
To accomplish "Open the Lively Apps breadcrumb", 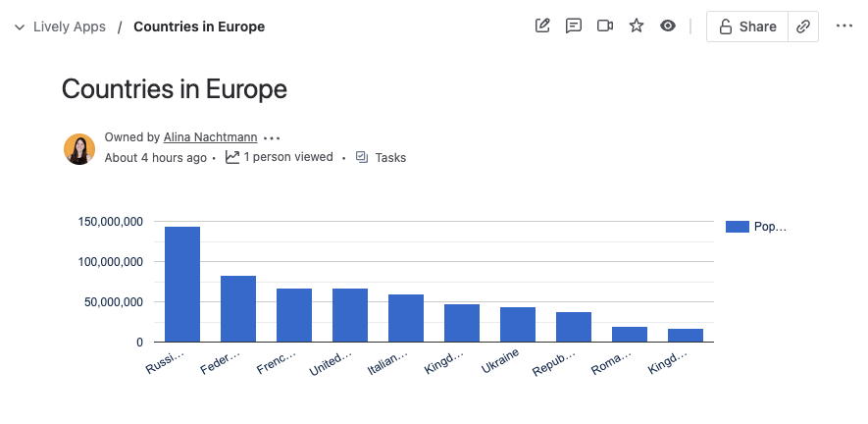I will click(x=70, y=26).
